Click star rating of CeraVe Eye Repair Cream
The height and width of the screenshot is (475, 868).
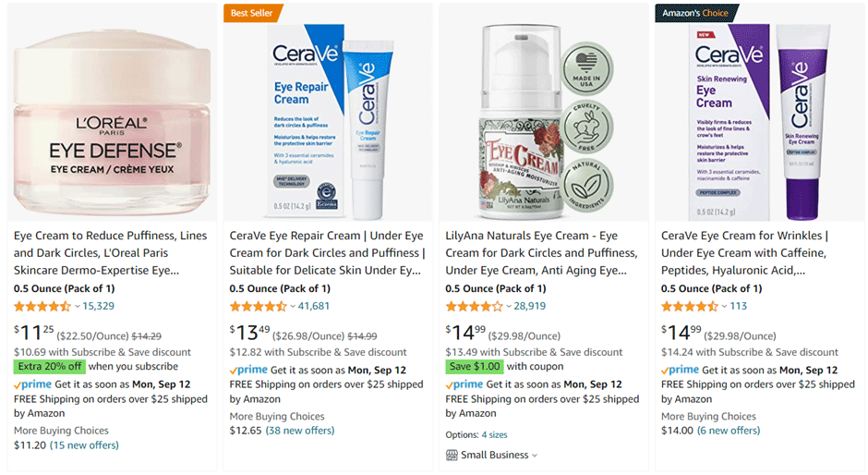pyautogui.click(x=258, y=306)
